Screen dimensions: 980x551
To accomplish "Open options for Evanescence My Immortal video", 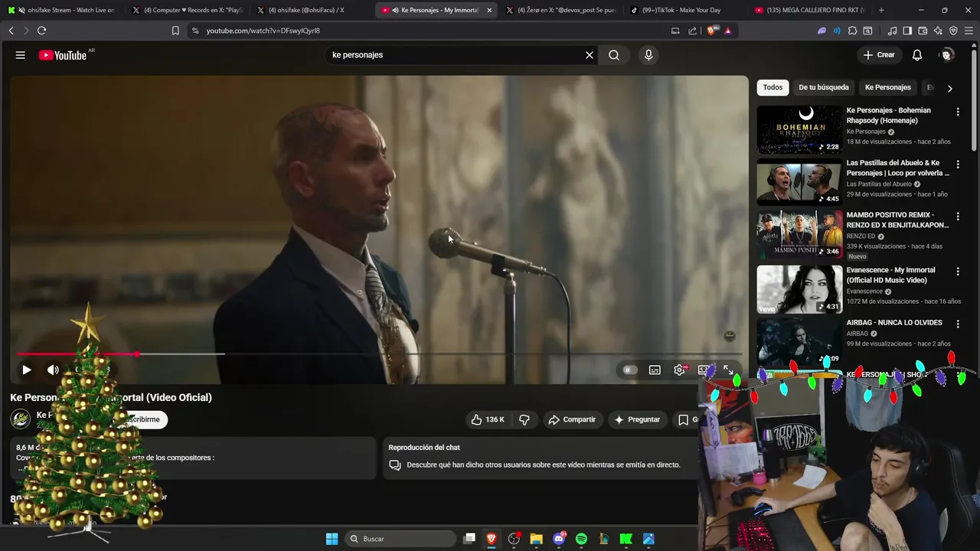I will coord(958,272).
